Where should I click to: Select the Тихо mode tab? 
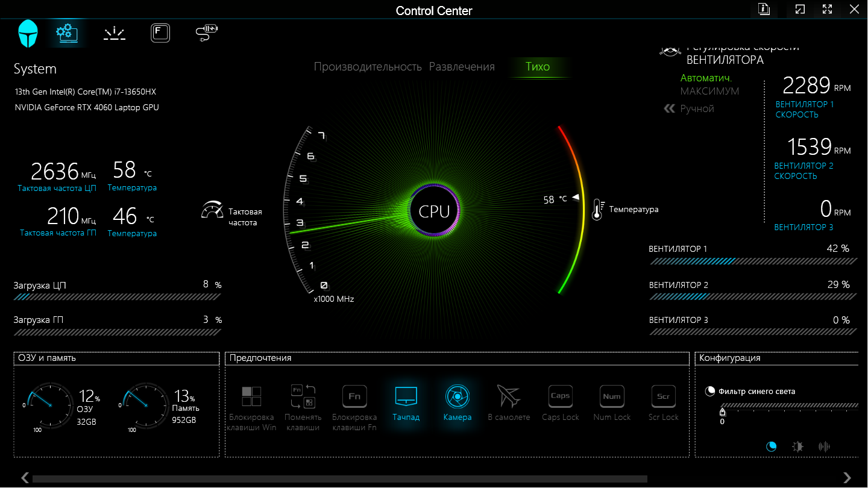click(538, 67)
